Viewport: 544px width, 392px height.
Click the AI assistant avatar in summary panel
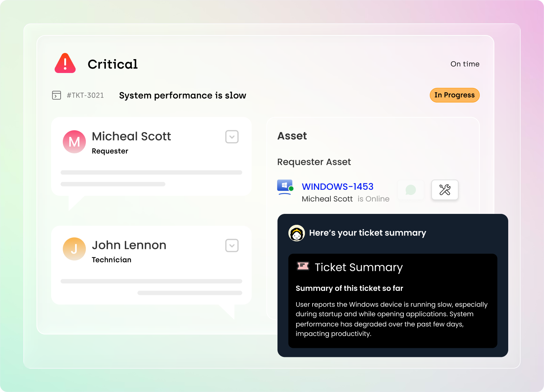coord(296,233)
